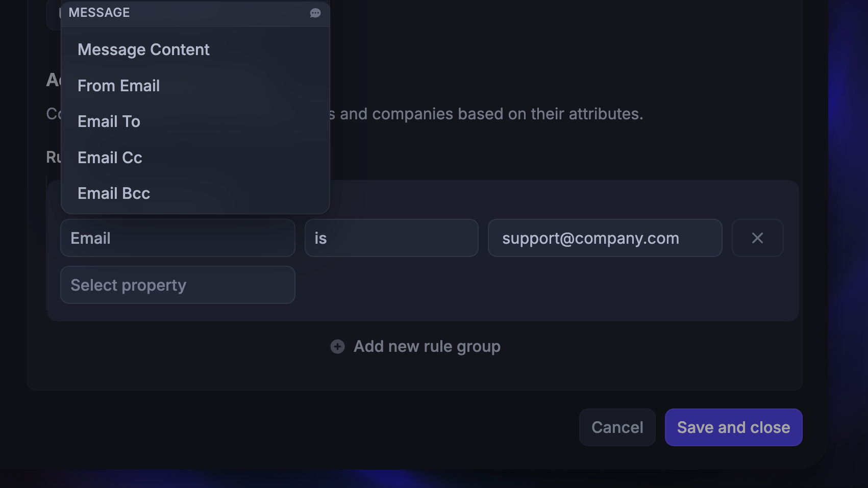This screenshot has width=868, height=488.
Task: Edit the support@company.com value field
Action: click(x=605, y=238)
